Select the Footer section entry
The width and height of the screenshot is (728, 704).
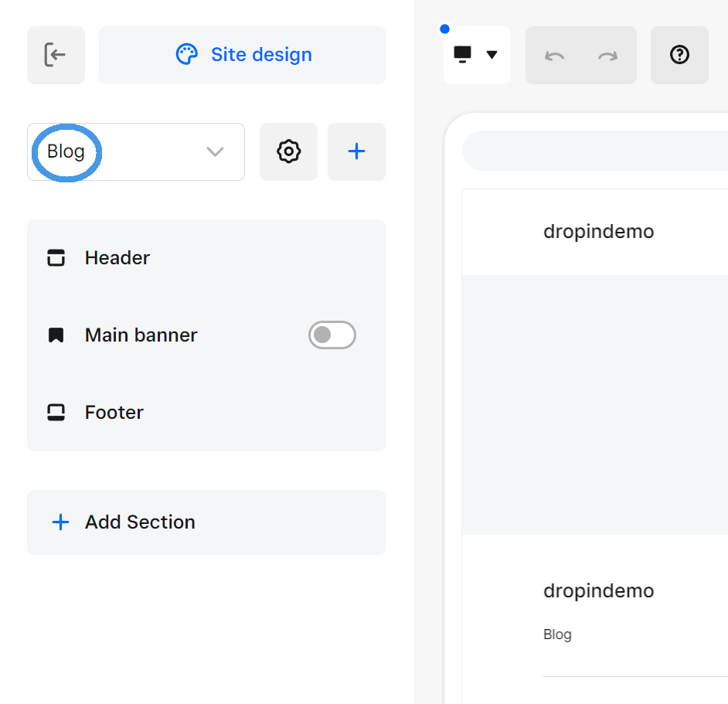pyautogui.click(x=114, y=412)
